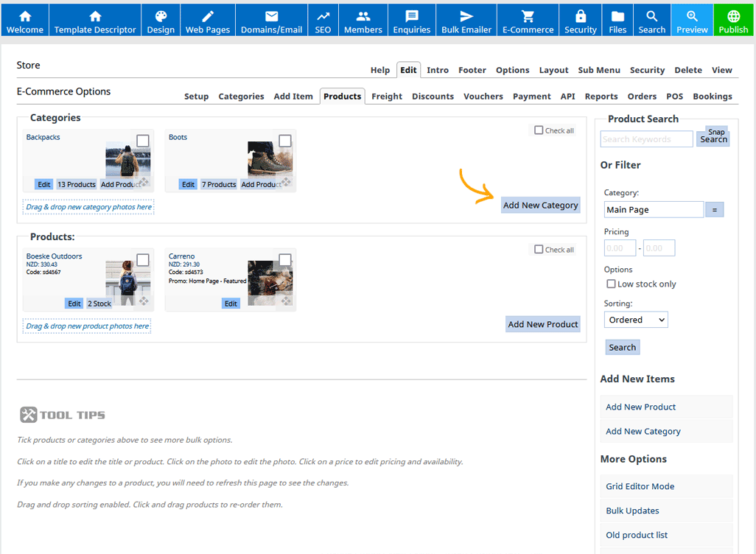Screen dimensions: 756x554
Task: Click the Add New Product button in Products panel
Action: pyautogui.click(x=543, y=324)
